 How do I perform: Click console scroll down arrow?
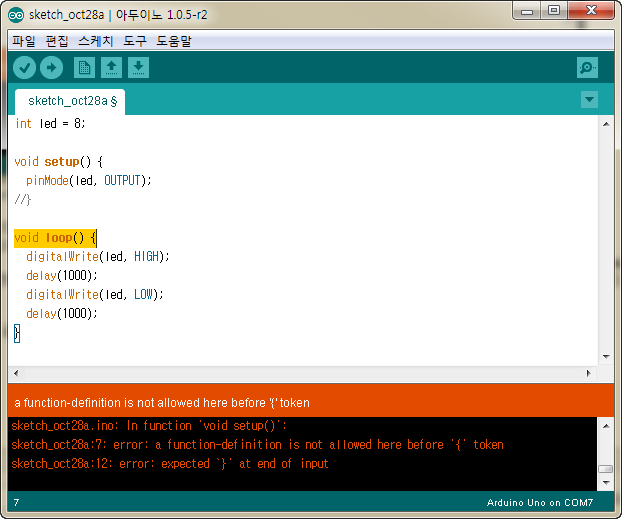coord(606,482)
